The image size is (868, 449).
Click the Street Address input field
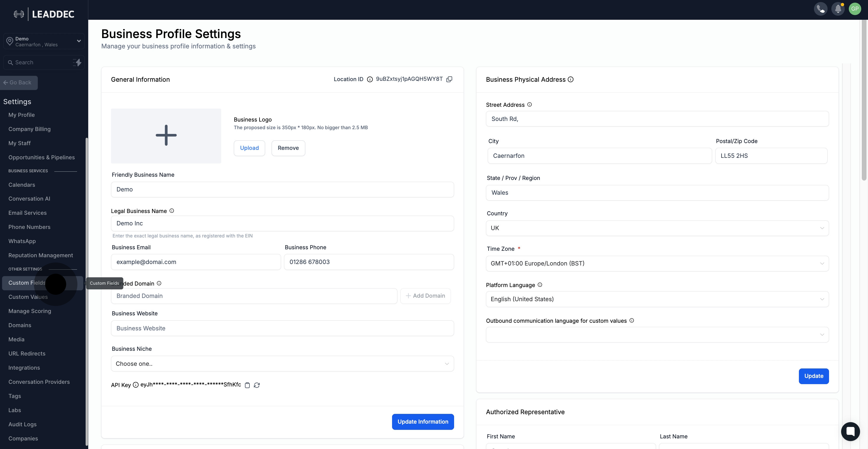[x=657, y=119]
